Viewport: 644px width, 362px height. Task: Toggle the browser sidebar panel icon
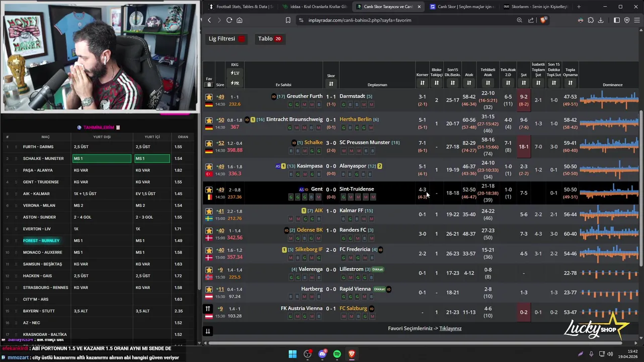pyautogui.click(x=617, y=20)
